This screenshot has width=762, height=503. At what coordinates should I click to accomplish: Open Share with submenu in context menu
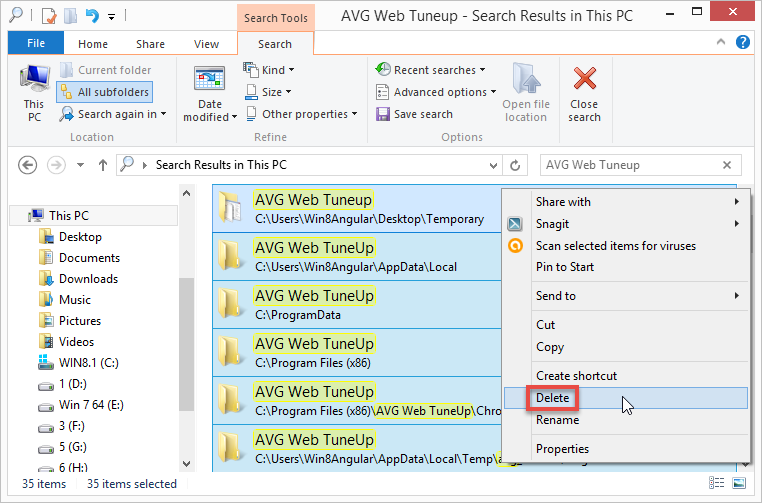coord(626,202)
